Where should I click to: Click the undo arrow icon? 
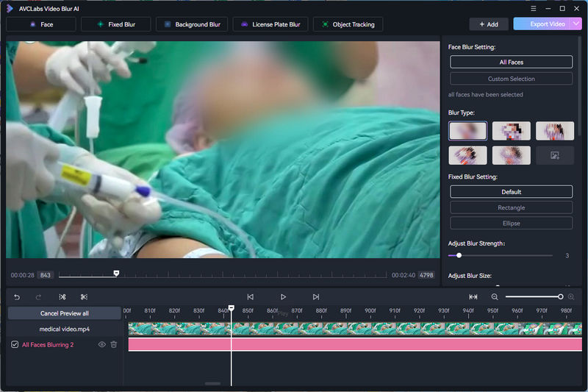(x=17, y=296)
